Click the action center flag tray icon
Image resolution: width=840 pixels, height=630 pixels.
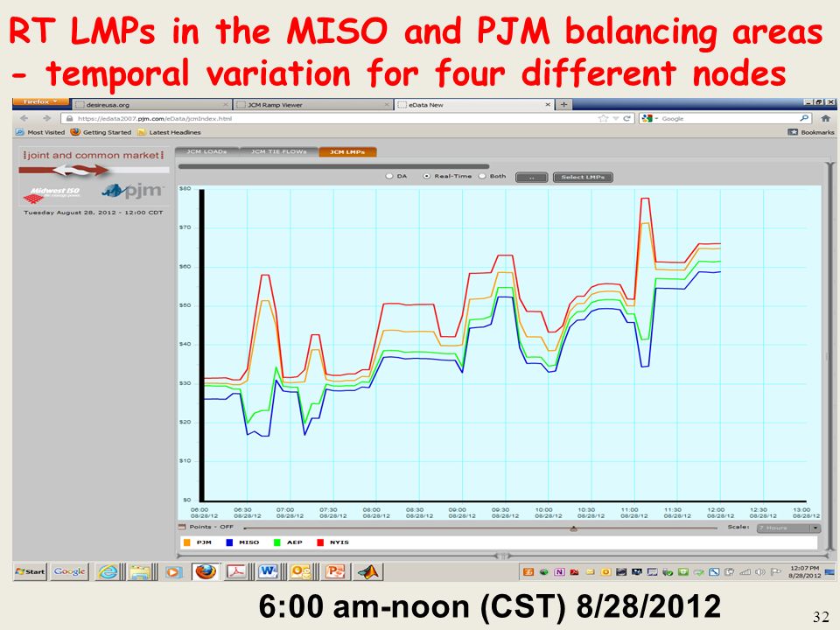[x=774, y=572]
